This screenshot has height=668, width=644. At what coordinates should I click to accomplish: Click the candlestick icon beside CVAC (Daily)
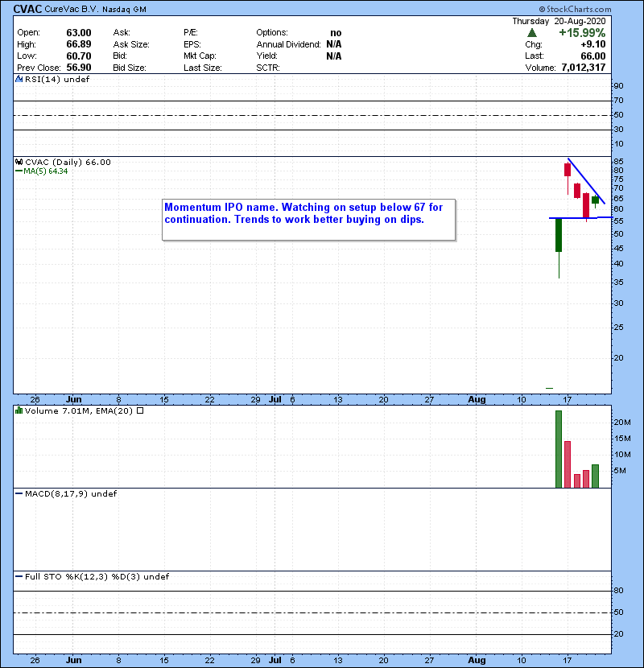[19, 162]
